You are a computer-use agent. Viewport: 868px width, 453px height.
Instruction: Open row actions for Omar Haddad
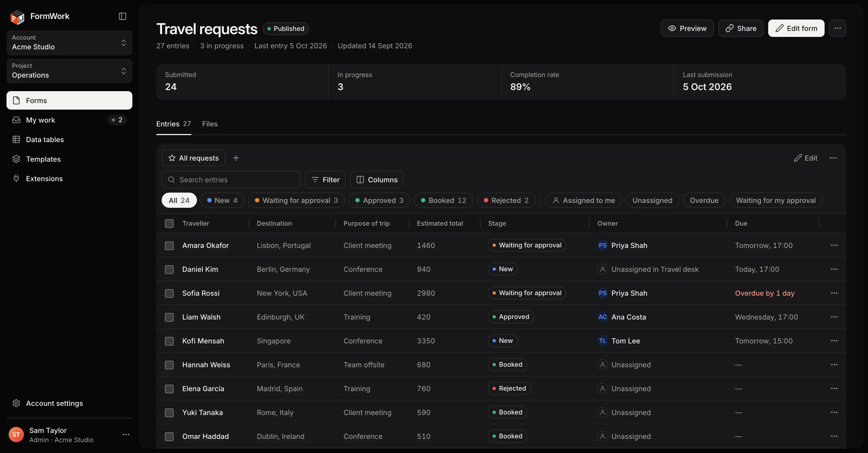(834, 436)
